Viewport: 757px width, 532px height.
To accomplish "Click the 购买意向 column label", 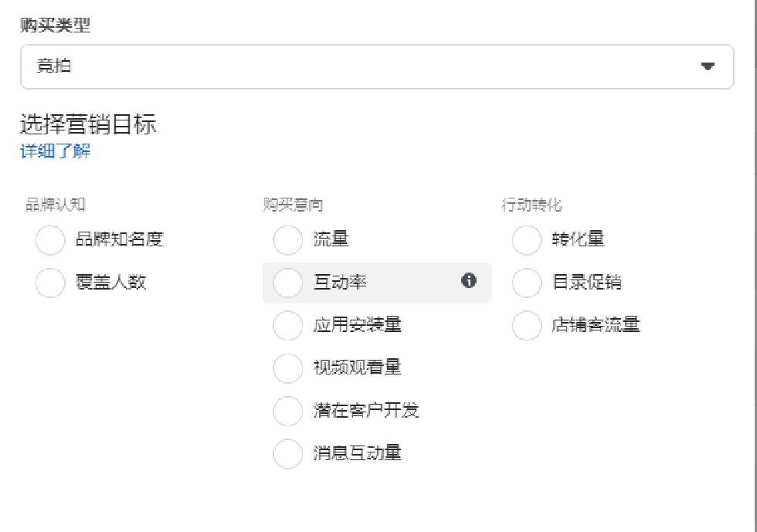I will click(293, 205).
